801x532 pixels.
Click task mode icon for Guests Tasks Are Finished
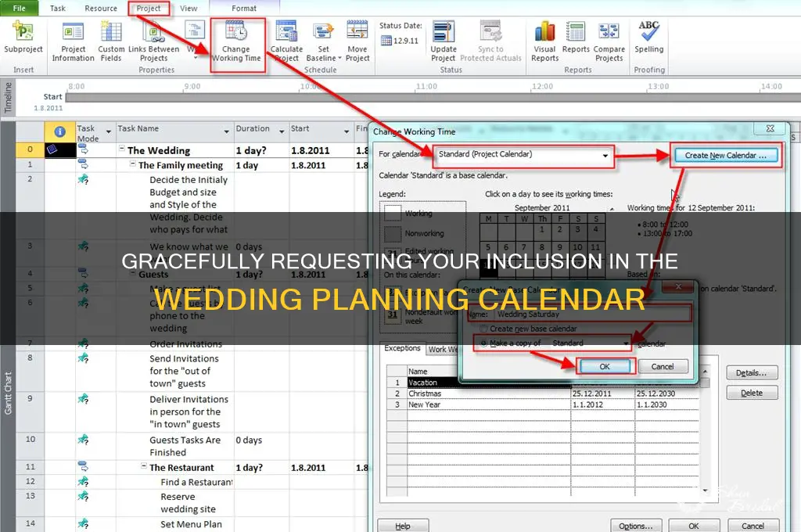click(83, 440)
